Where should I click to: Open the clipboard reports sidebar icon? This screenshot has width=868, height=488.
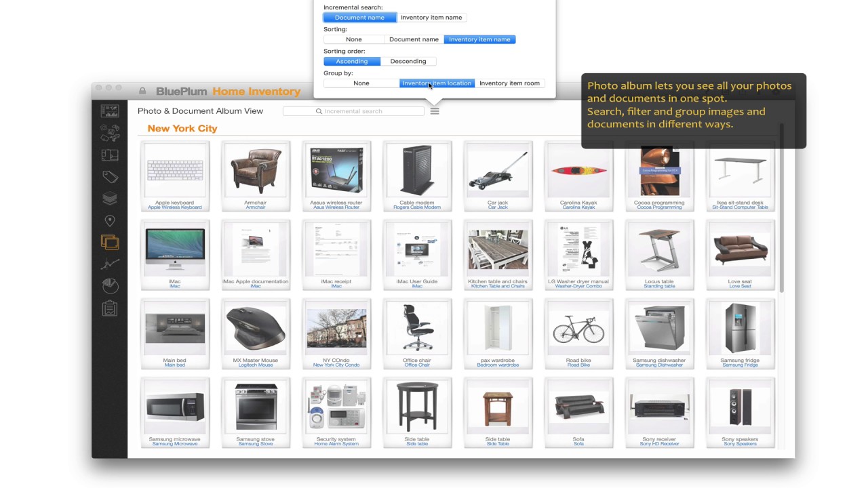pyautogui.click(x=109, y=308)
